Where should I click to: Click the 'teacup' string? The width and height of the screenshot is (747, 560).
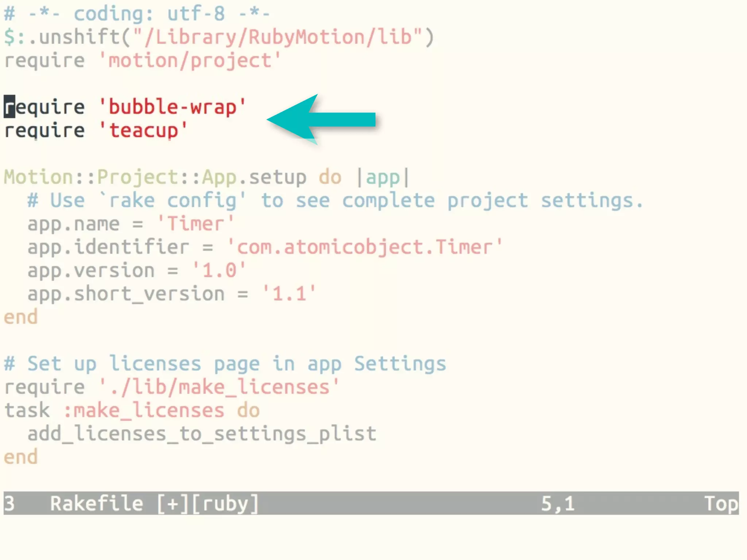pos(143,131)
